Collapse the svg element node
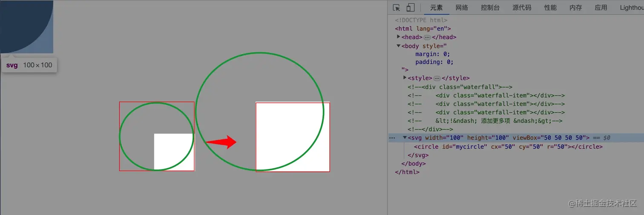Image resolution: width=644 pixels, height=215 pixels. 405,137
